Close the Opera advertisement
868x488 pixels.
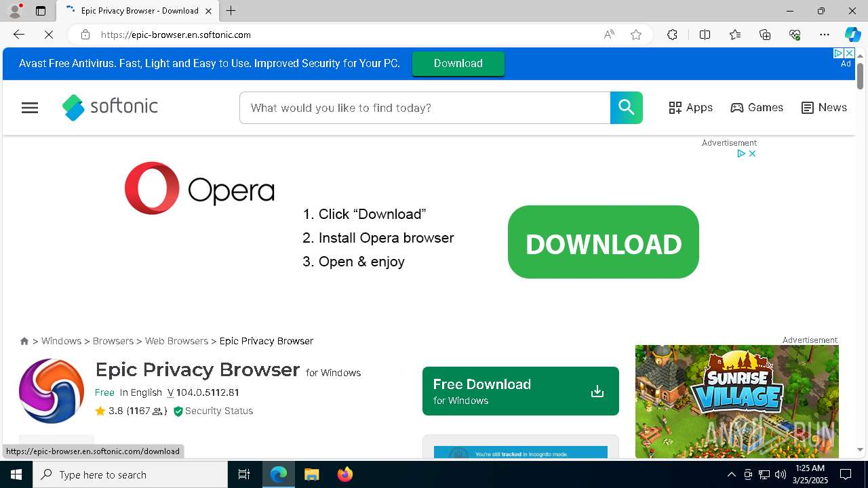[x=752, y=154]
